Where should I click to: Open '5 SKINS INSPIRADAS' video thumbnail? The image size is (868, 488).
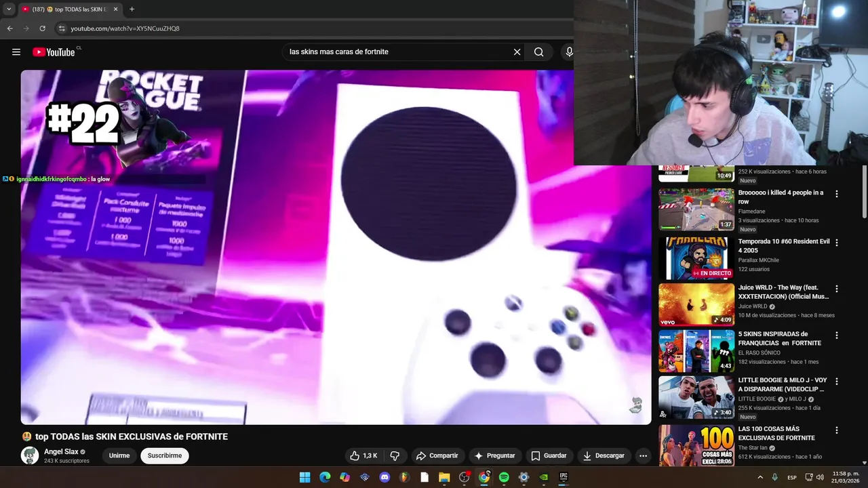pos(696,351)
